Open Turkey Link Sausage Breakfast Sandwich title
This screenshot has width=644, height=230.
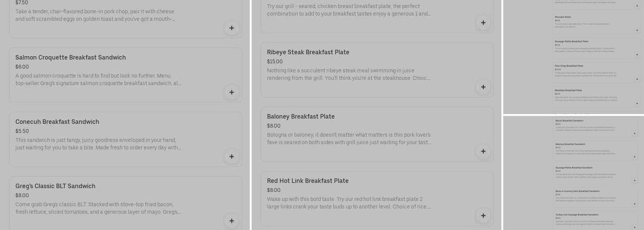click(577, 215)
